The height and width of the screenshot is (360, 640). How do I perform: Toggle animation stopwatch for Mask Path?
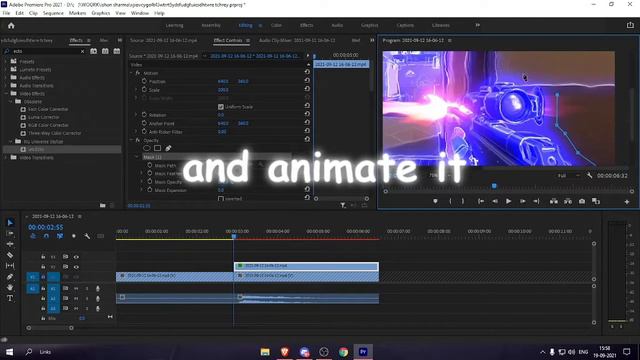(x=150, y=165)
